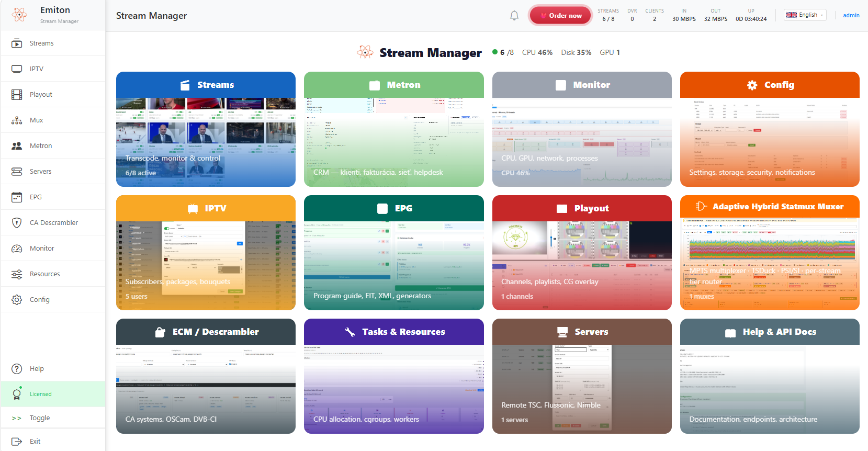This screenshot has width=868, height=451.
Task: Open the English language dropdown
Action: 805,15
